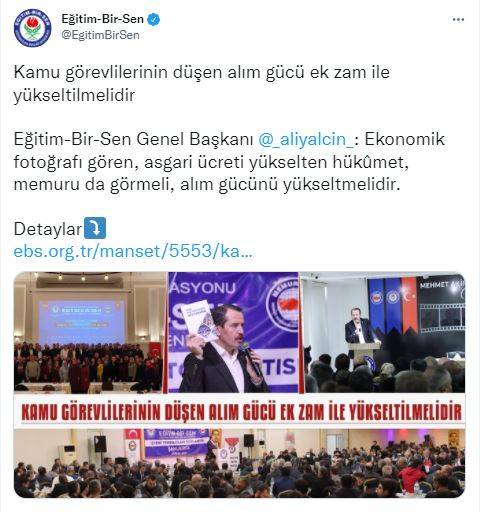The height and width of the screenshot is (512, 489).
Task: Open the @_aliyalcin_ mention
Action: click(x=305, y=139)
